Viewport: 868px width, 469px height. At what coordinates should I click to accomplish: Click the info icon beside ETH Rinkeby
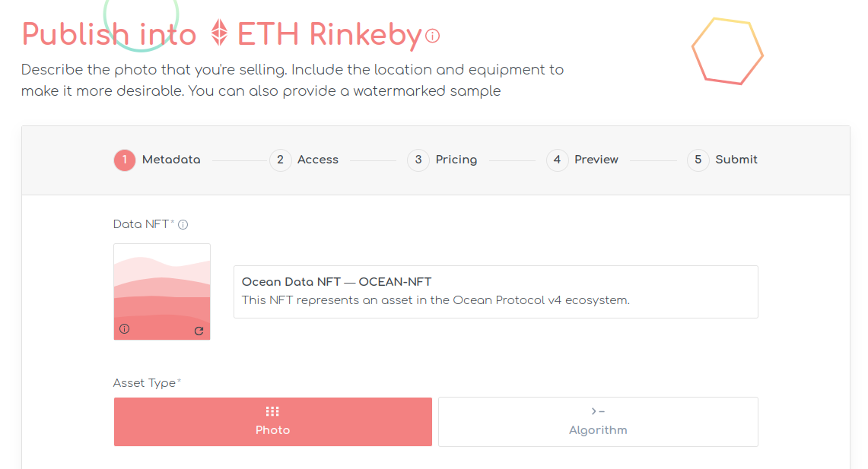pos(432,36)
